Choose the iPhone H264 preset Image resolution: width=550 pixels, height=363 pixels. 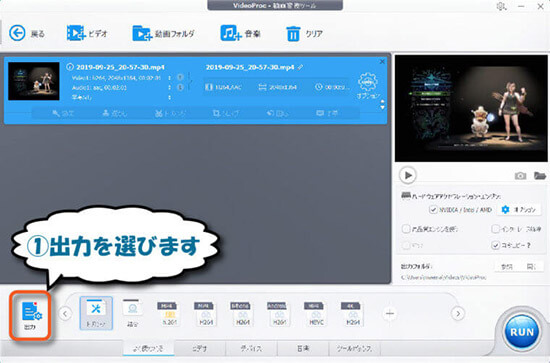[242, 314]
